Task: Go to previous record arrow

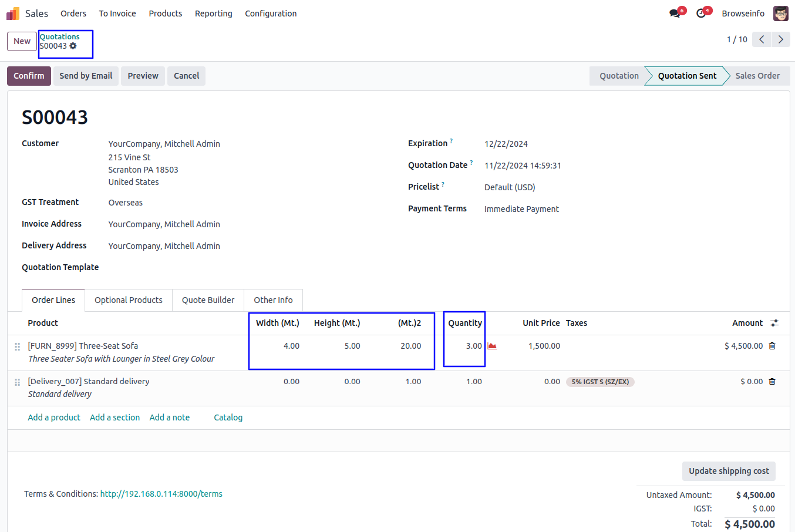Action: pyautogui.click(x=762, y=39)
